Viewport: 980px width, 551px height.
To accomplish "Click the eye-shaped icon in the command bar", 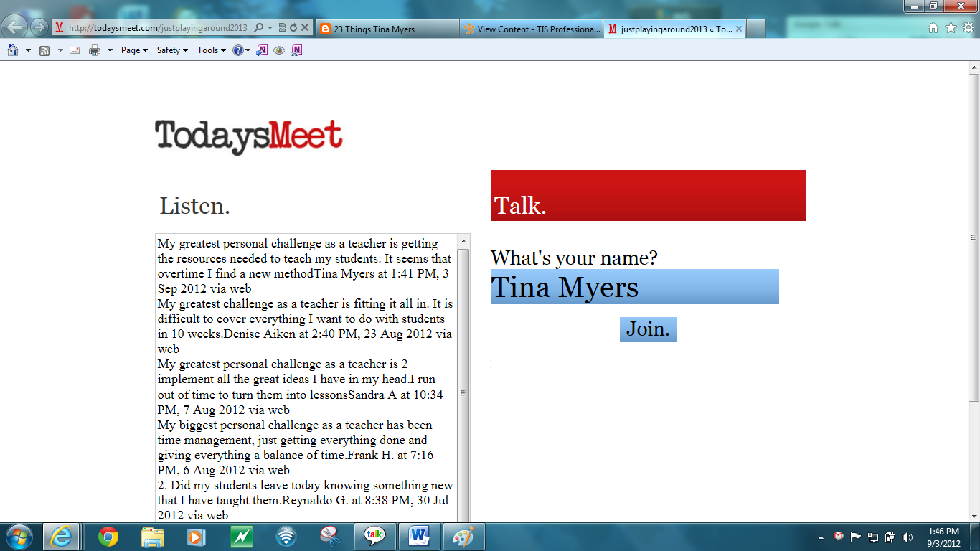I will coord(279,50).
